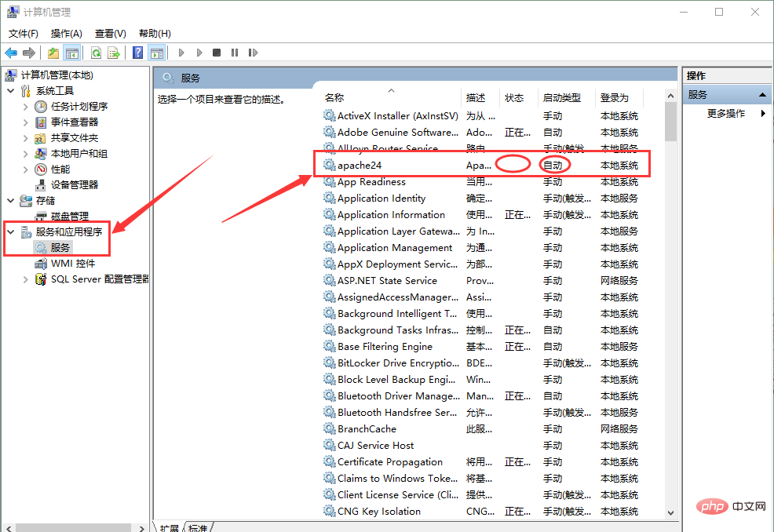Image resolution: width=774 pixels, height=532 pixels.
Task: Expand the 性能 node chevron
Action: [26, 169]
